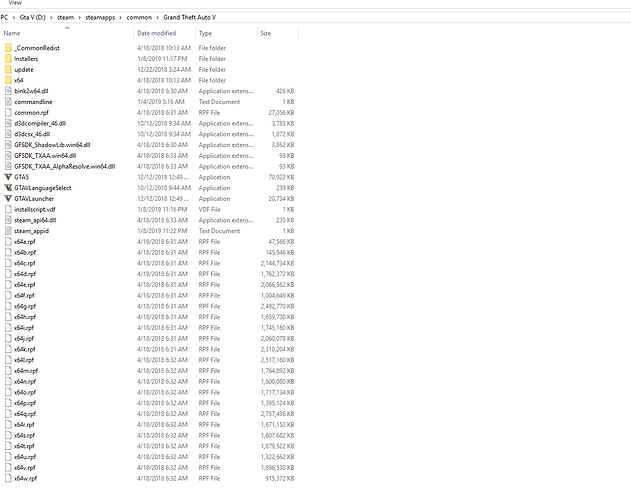
Task: Click Grand Theft Auto V breadcrumb segment
Action: tap(190, 18)
